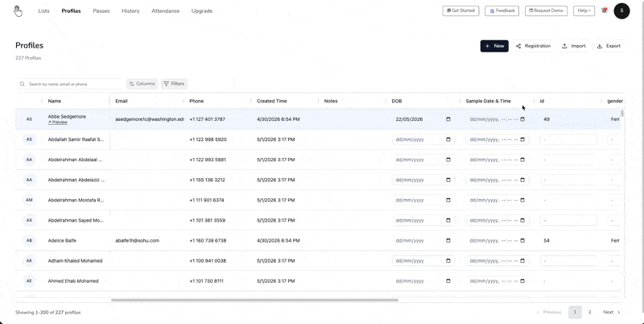Go to the Attendance tab

pos(165,11)
